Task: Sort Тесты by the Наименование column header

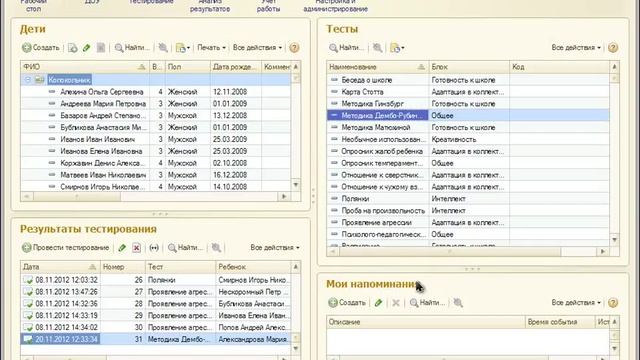Action: pyautogui.click(x=377, y=67)
